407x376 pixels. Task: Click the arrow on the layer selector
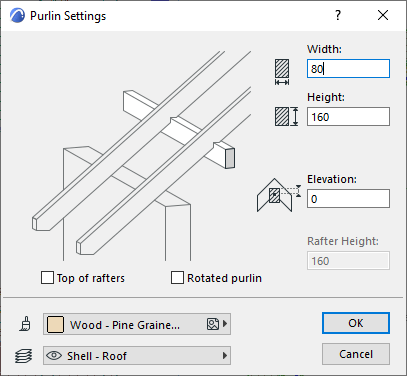(225, 356)
